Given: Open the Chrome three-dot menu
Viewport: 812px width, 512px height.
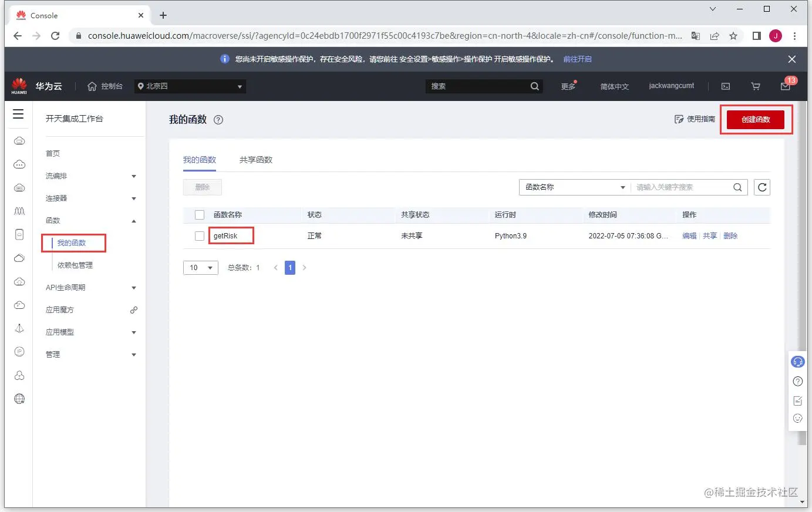Looking at the screenshot, I should [x=795, y=36].
